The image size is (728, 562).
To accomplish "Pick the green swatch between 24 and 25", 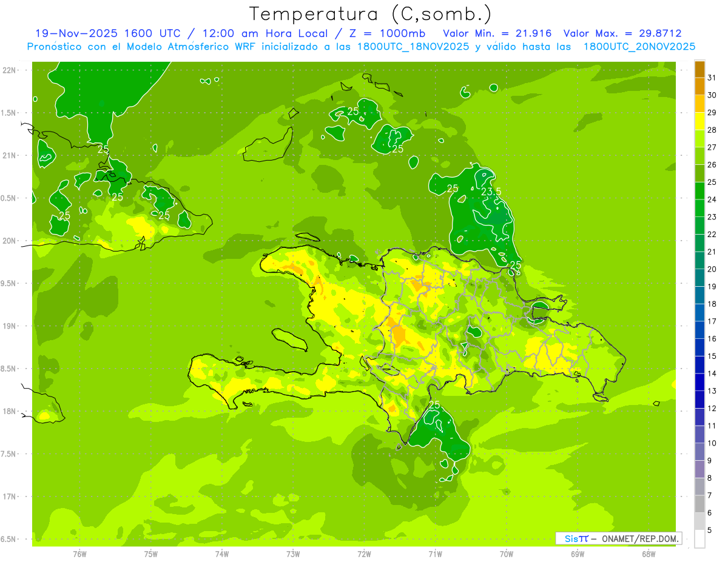I will click(699, 190).
